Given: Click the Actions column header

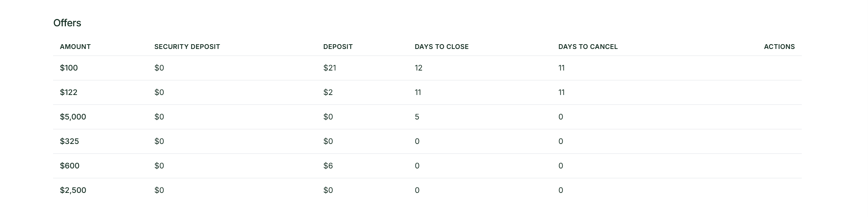Looking at the screenshot, I should 779,47.
